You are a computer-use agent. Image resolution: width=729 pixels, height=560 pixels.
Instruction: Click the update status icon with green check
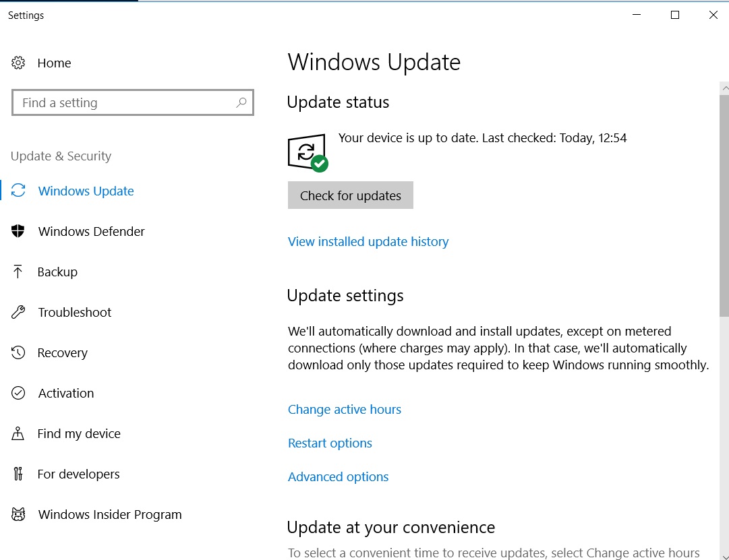point(308,153)
